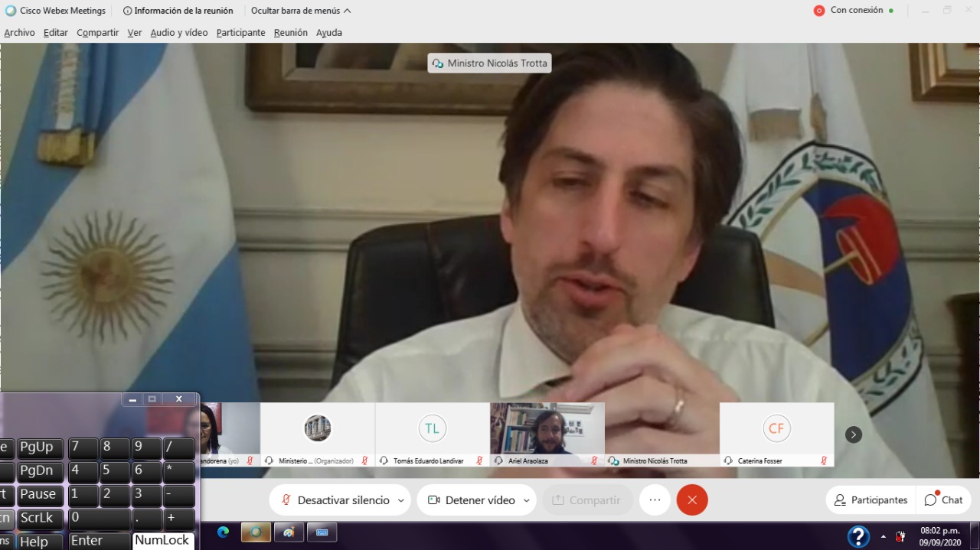Open the Ayuda menu
980x550 pixels.
[x=329, y=33]
